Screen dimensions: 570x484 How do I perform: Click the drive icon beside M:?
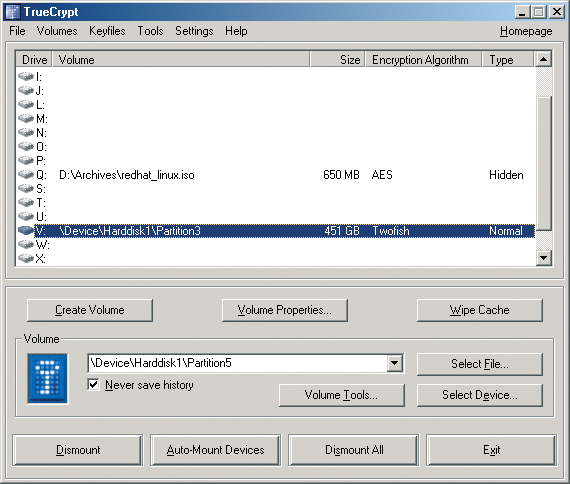point(26,119)
